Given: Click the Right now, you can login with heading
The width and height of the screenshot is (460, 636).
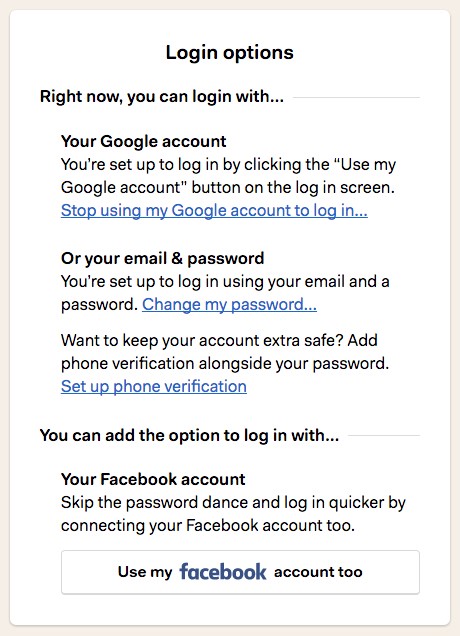Looking at the screenshot, I should tap(162, 97).
